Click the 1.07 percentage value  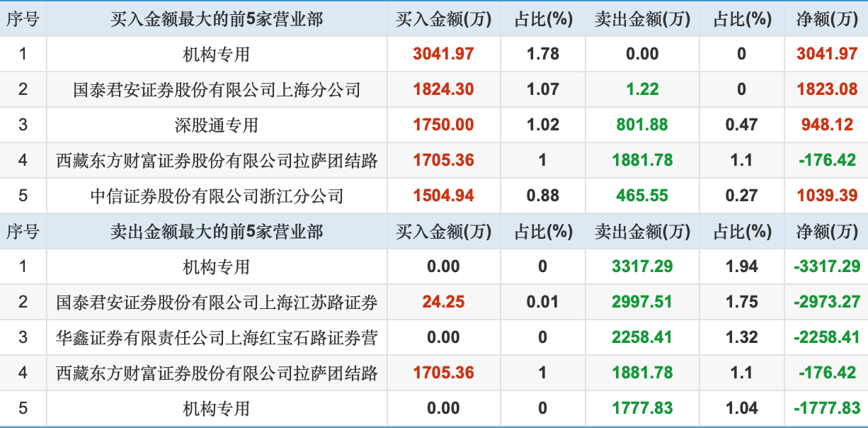(543, 89)
